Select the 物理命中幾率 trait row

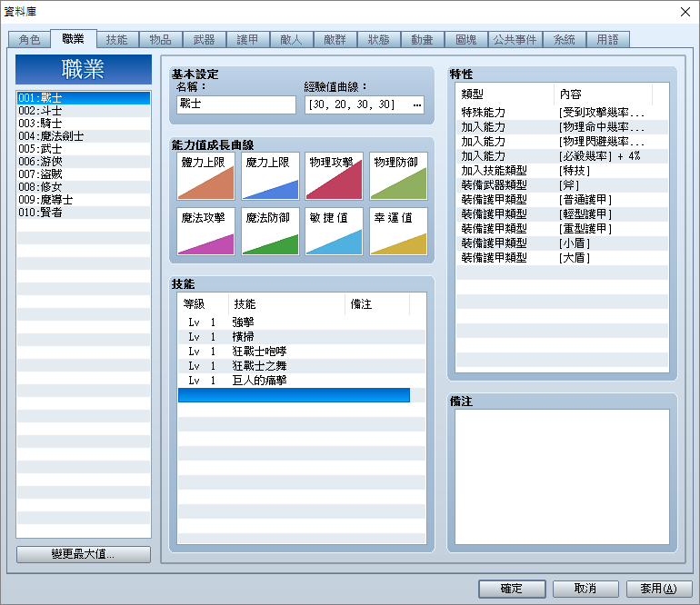click(562, 126)
